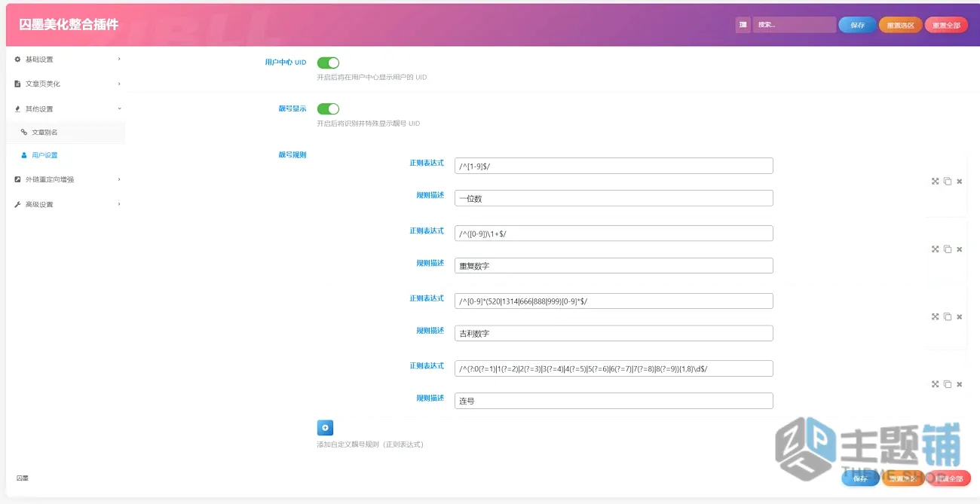Click the link icon of 文章别名
Viewport: 980px width, 504px height.
[x=24, y=133]
